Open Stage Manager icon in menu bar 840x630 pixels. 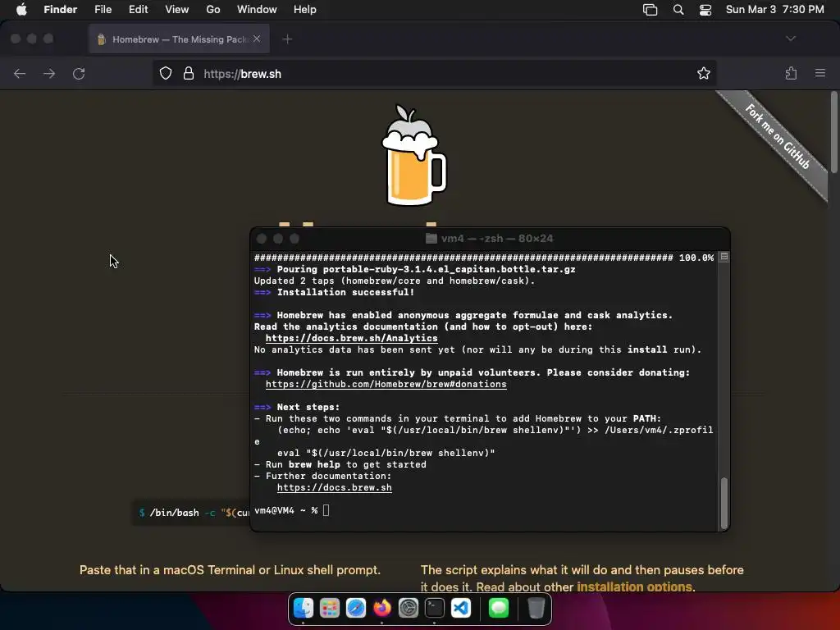(x=650, y=10)
